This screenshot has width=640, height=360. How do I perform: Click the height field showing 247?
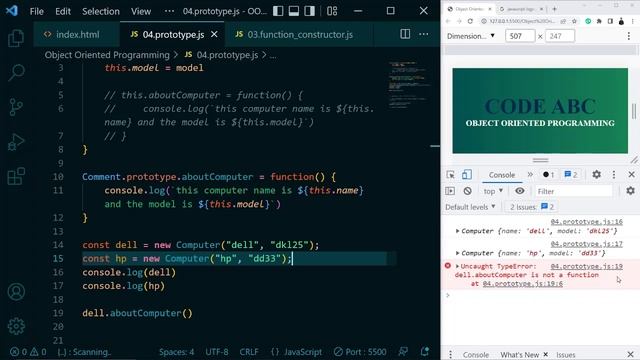coord(560,36)
